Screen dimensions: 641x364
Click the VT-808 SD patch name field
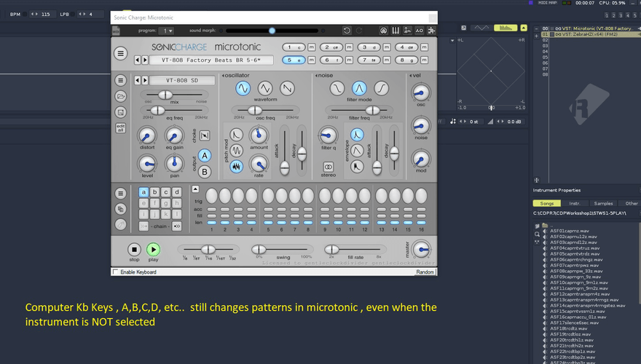point(182,81)
